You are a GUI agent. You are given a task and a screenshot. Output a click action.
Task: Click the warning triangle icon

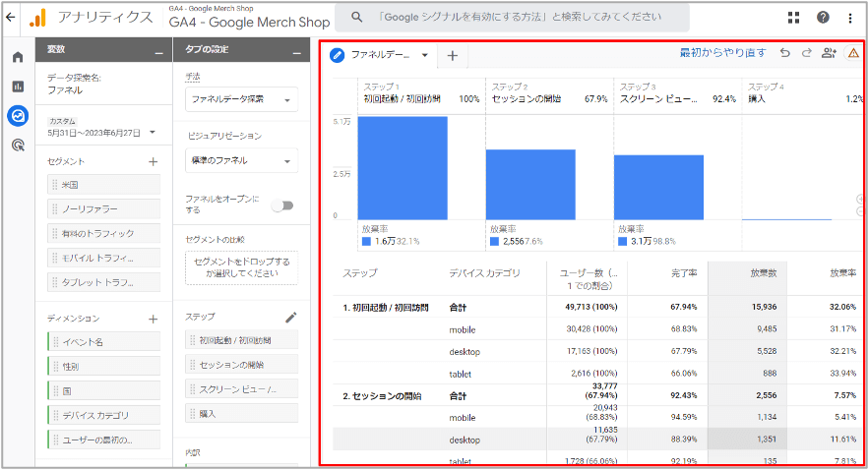click(x=853, y=53)
